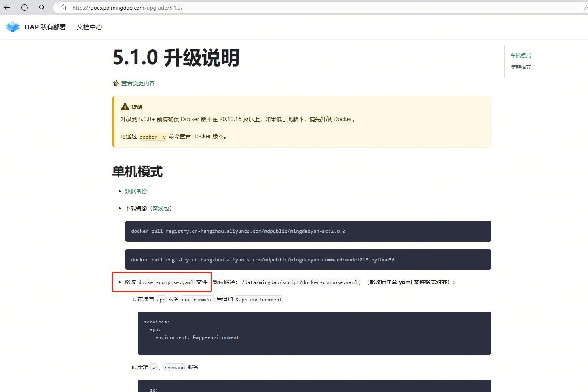Viewport: 588px width, 392px height.
Task: Click the sparkle icon before 查看变更内容
Action: pyautogui.click(x=116, y=84)
